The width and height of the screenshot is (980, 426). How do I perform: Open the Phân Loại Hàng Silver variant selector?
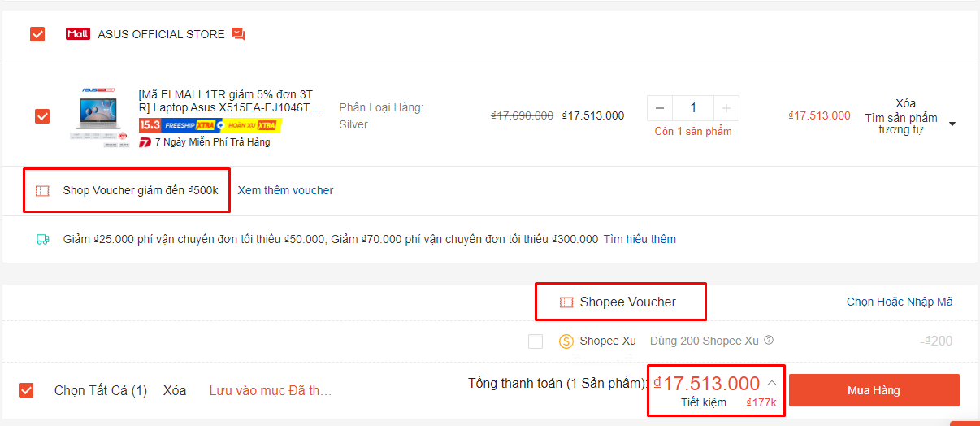coord(381,116)
